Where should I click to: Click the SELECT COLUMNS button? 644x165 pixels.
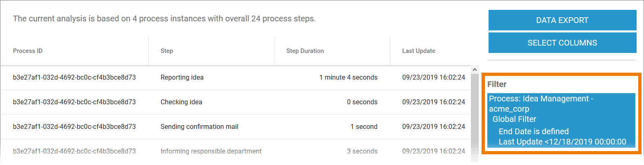[562, 43]
